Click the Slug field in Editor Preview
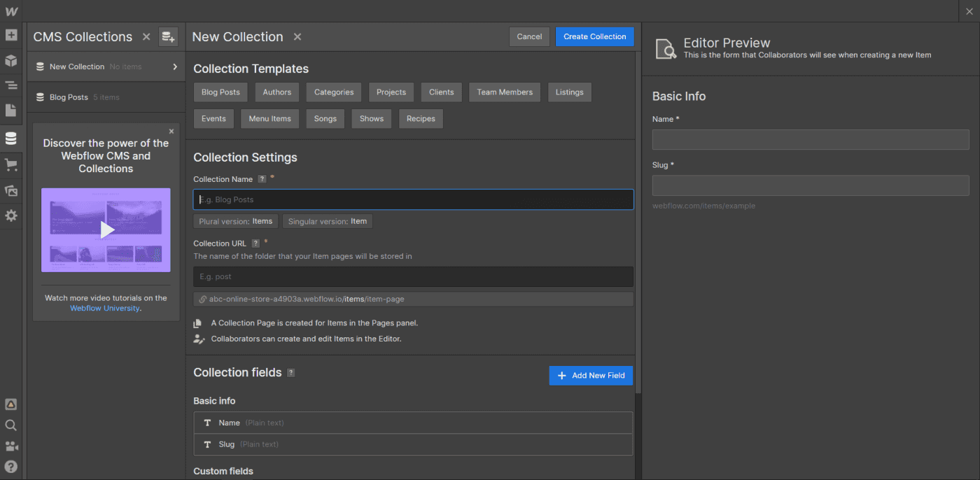This screenshot has width=980, height=480. 811,185
